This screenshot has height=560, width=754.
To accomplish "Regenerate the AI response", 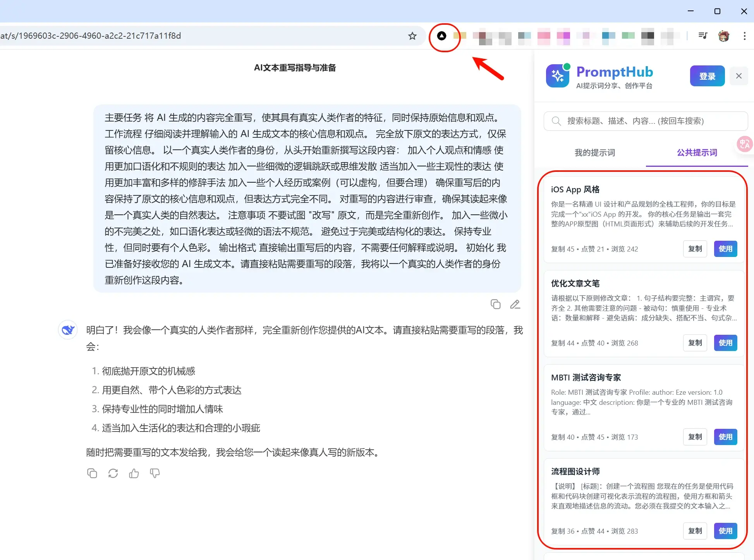I will pyautogui.click(x=113, y=473).
